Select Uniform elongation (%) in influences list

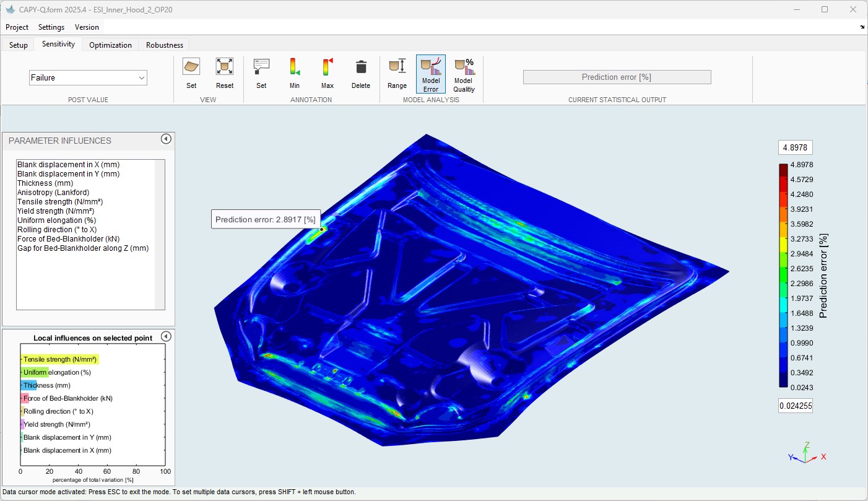pyautogui.click(x=56, y=220)
